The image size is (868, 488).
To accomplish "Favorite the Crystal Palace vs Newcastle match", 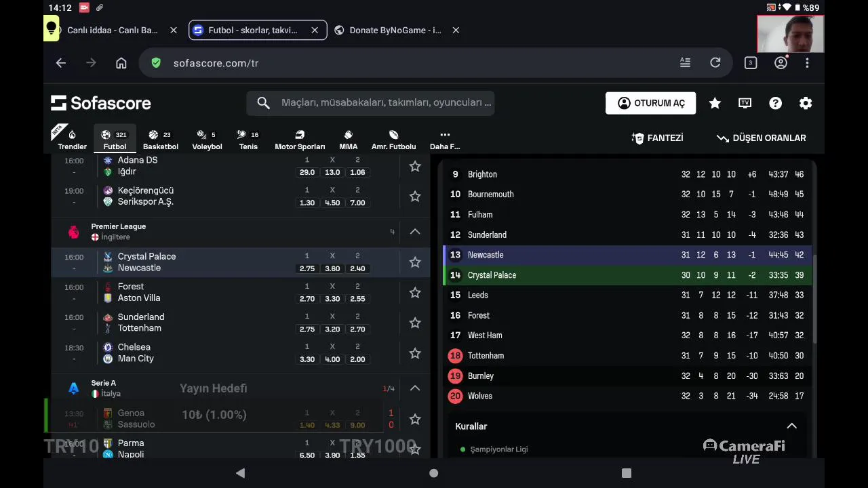I will pyautogui.click(x=415, y=262).
